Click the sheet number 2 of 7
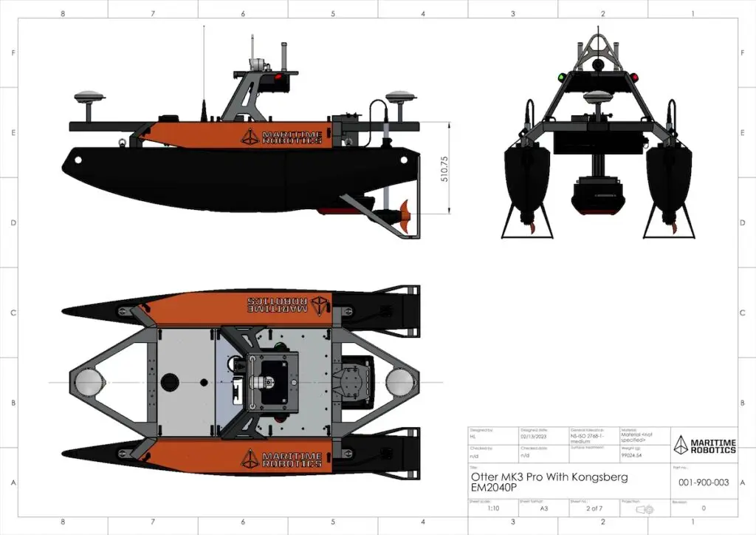This screenshot has height=535, width=756. pyautogui.click(x=592, y=509)
